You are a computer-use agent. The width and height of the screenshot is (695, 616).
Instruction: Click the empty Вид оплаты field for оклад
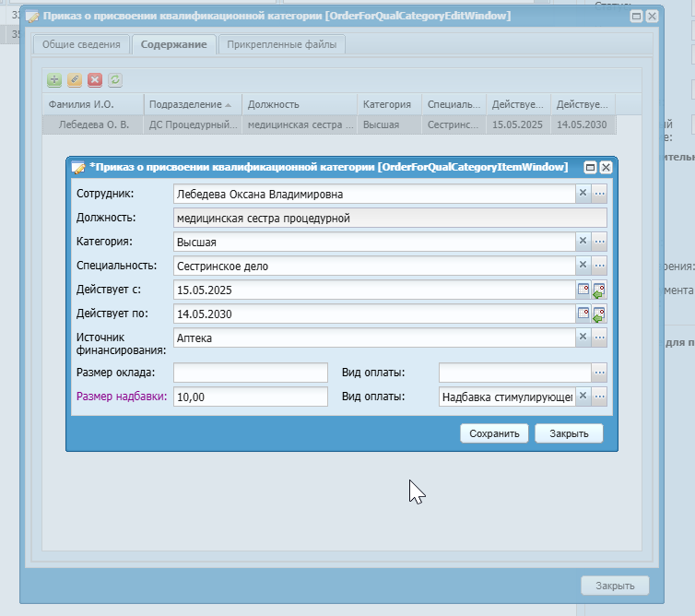click(515, 373)
